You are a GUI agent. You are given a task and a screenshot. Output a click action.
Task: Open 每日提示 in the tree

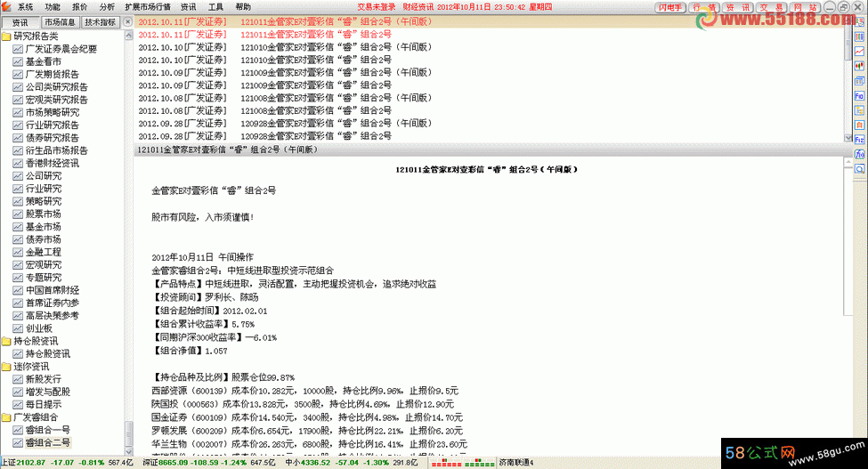coord(44,404)
